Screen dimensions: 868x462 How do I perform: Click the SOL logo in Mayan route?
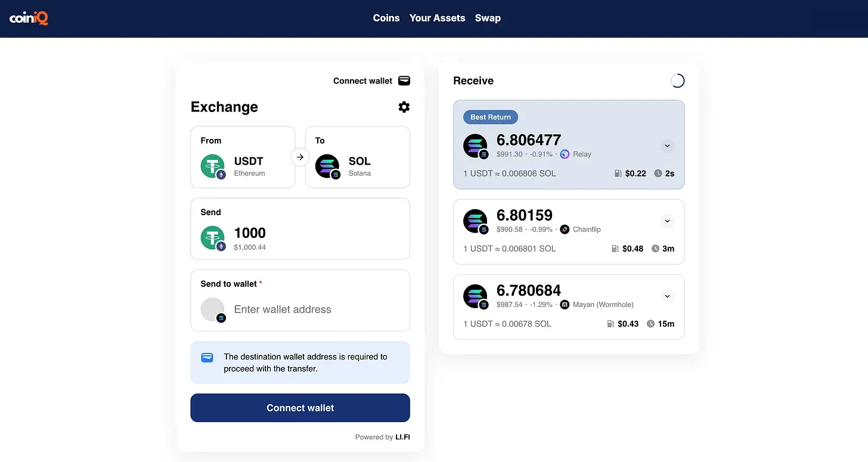click(x=475, y=296)
